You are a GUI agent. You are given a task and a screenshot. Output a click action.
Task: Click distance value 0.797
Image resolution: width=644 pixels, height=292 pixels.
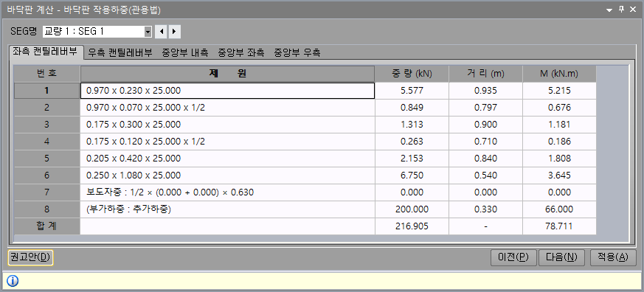pos(485,108)
